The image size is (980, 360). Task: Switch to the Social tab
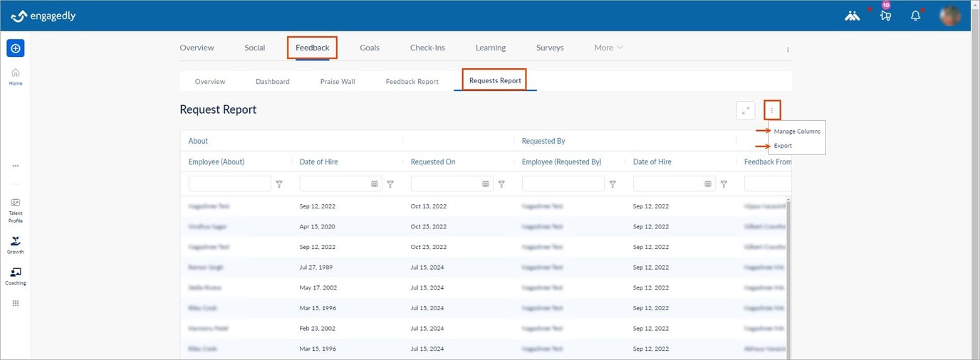click(254, 48)
